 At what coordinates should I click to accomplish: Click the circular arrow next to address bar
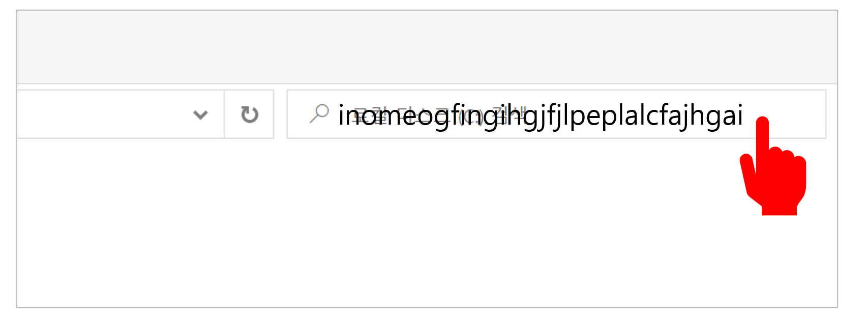click(x=249, y=114)
